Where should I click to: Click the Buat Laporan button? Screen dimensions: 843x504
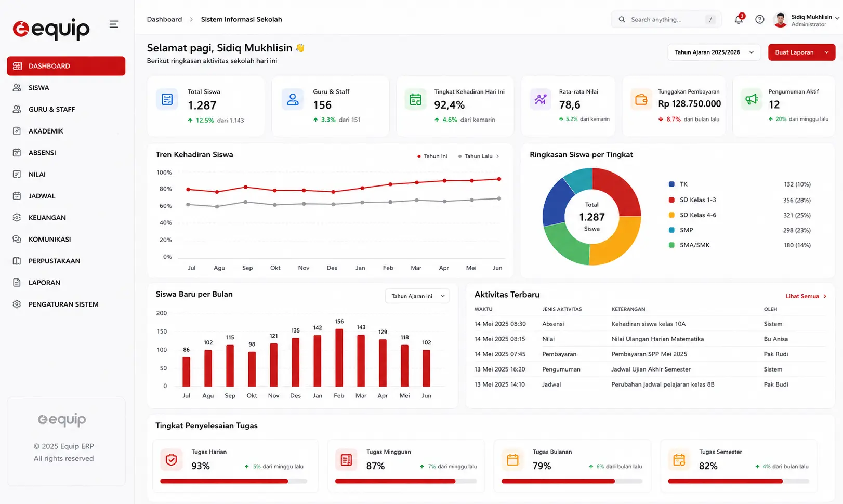pyautogui.click(x=801, y=52)
